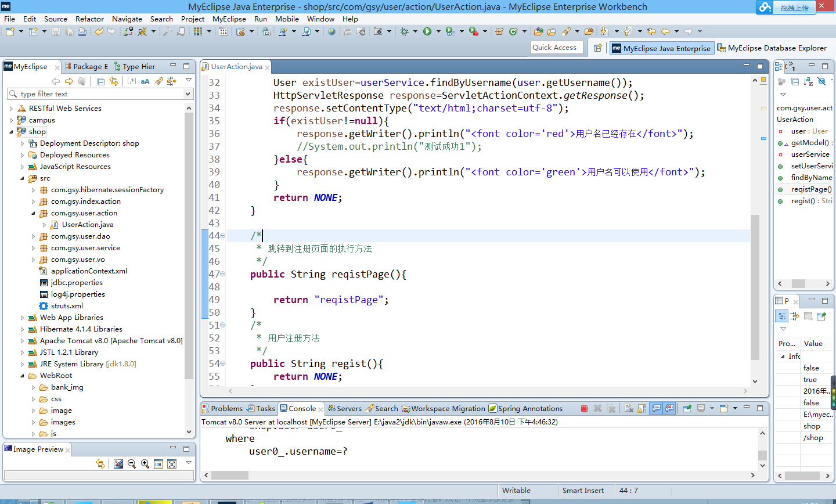Collapse the src folder node

[22, 178]
